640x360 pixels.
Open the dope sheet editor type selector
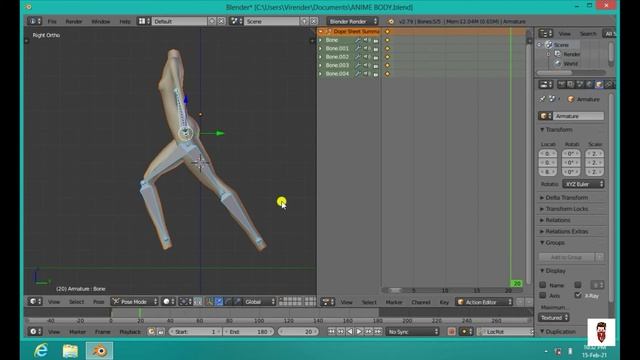click(328, 302)
